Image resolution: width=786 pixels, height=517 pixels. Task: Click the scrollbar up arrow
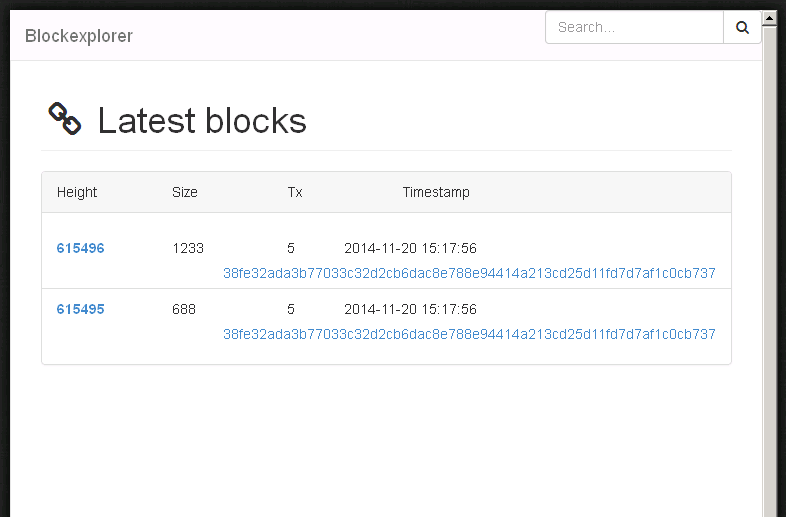coord(769,19)
